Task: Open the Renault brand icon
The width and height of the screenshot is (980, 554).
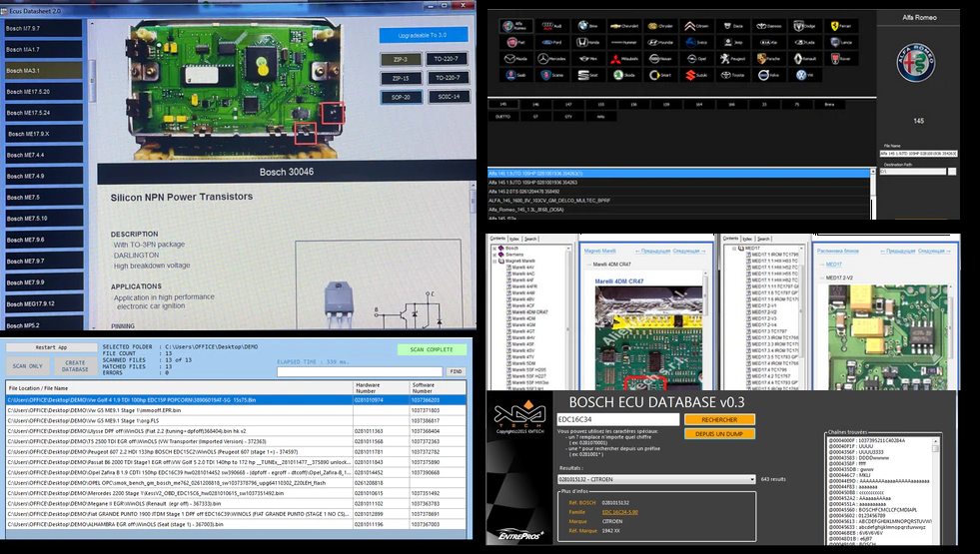Action: [x=804, y=59]
